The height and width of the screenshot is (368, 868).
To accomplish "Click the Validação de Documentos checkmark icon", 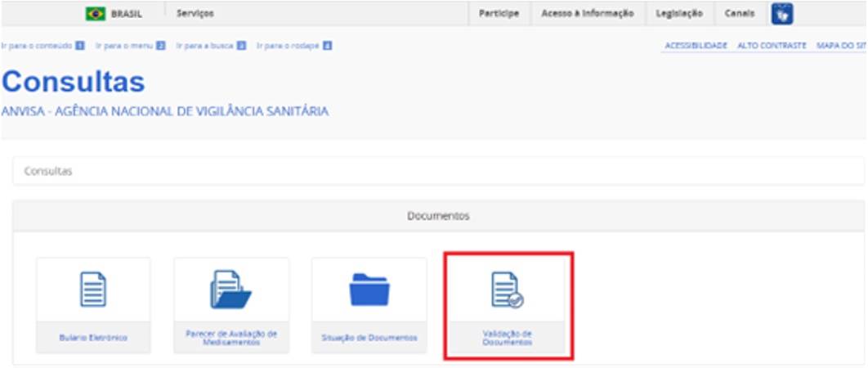I will (507, 291).
